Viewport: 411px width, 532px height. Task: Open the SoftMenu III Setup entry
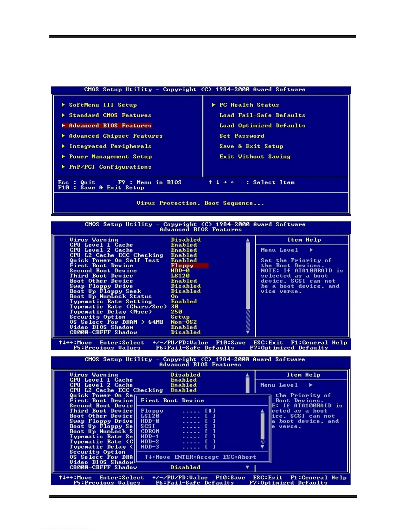coord(103,105)
